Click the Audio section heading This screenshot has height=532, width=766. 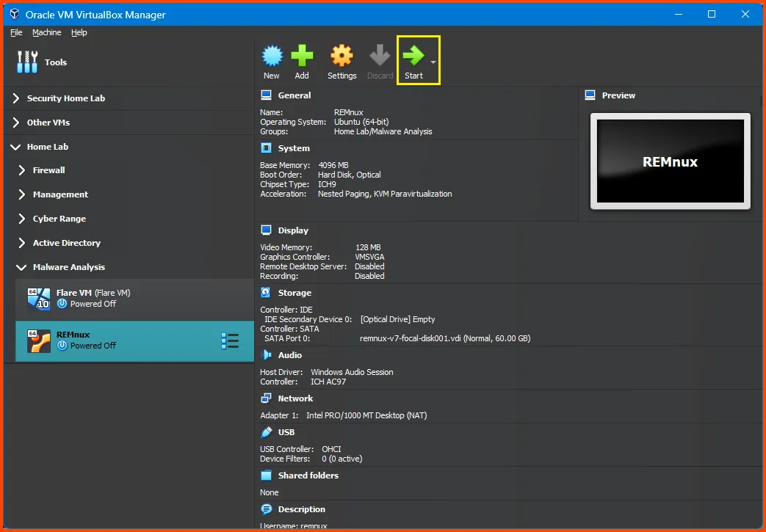(289, 355)
